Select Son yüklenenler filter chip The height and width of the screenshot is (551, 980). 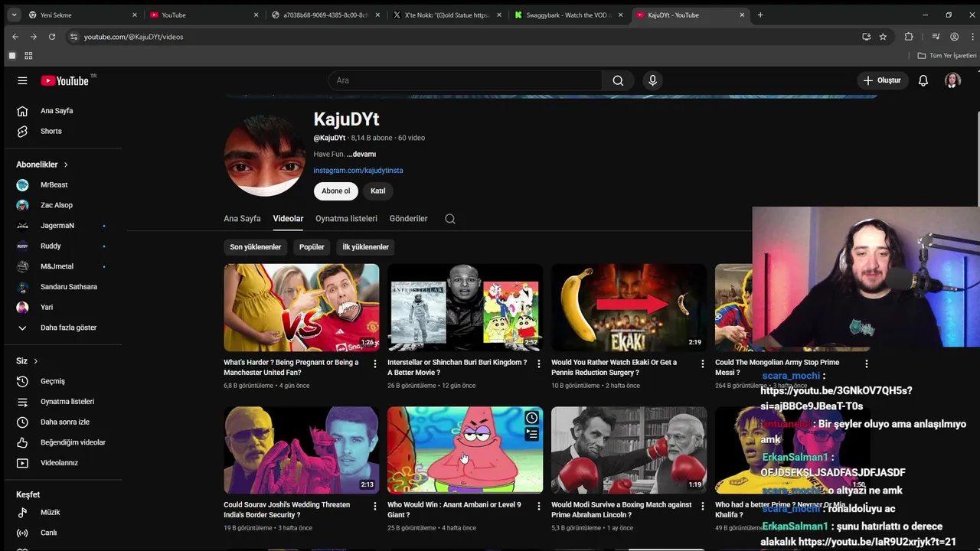tap(256, 247)
